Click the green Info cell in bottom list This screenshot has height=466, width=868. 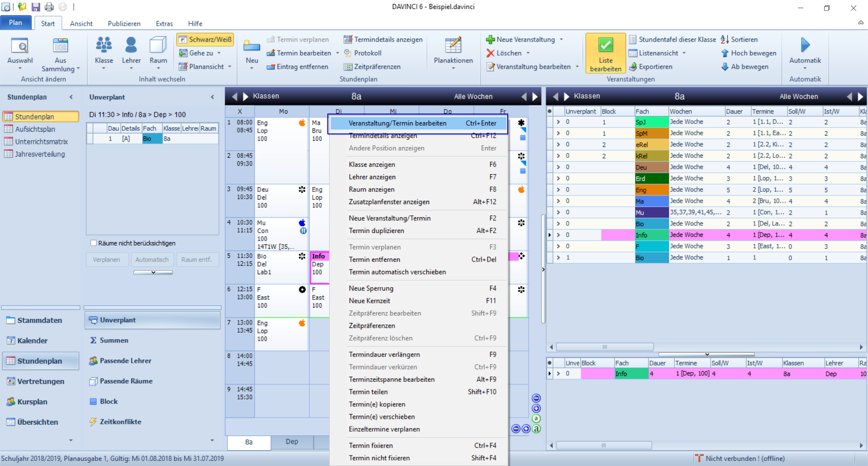coord(631,374)
